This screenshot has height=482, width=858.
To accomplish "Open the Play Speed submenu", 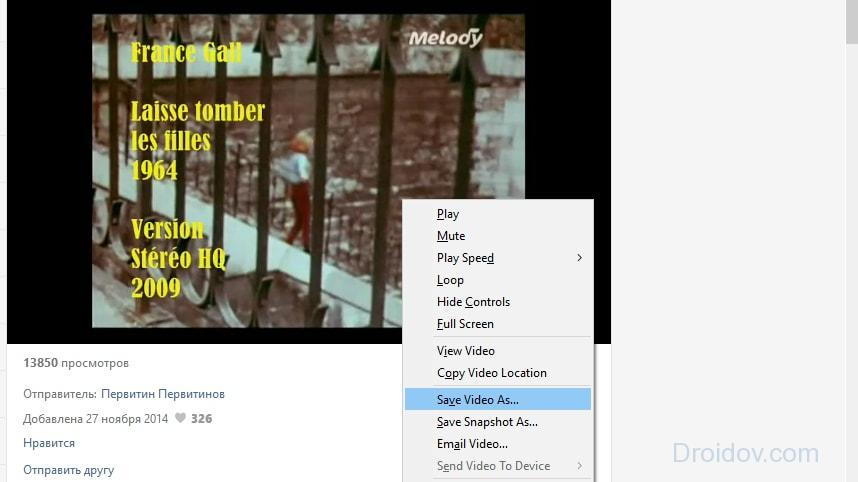I will tap(466, 258).
